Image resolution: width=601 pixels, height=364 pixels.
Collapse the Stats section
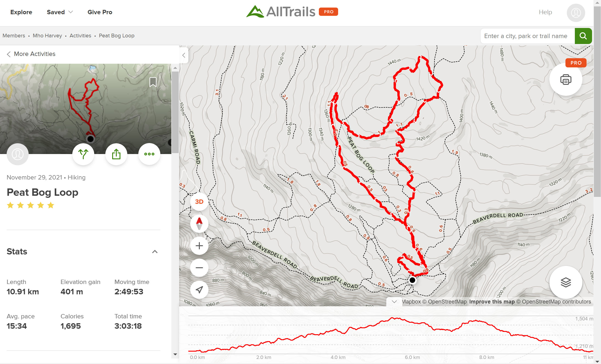(x=155, y=252)
